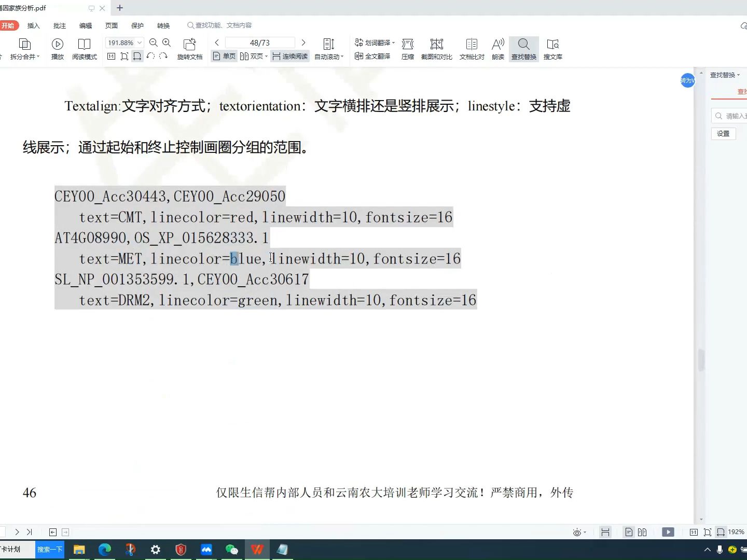Expand the 双页 dropdown arrow

coord(266,56)
